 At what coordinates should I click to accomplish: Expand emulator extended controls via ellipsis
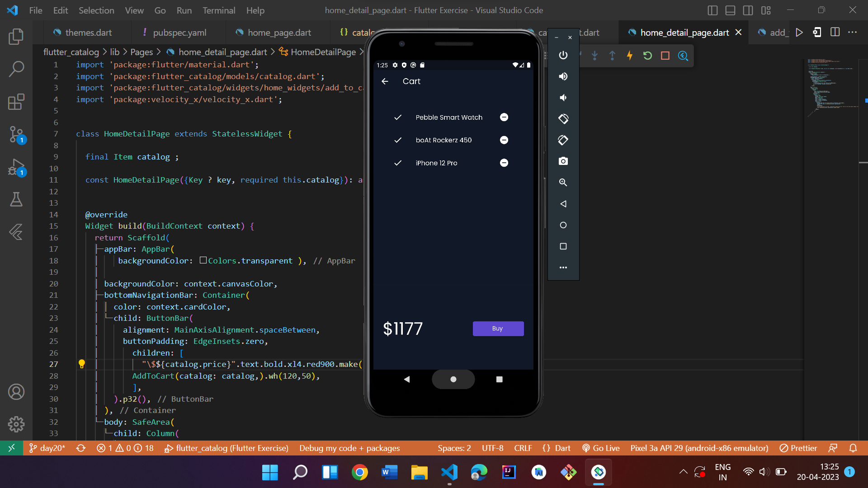[563, 267]
